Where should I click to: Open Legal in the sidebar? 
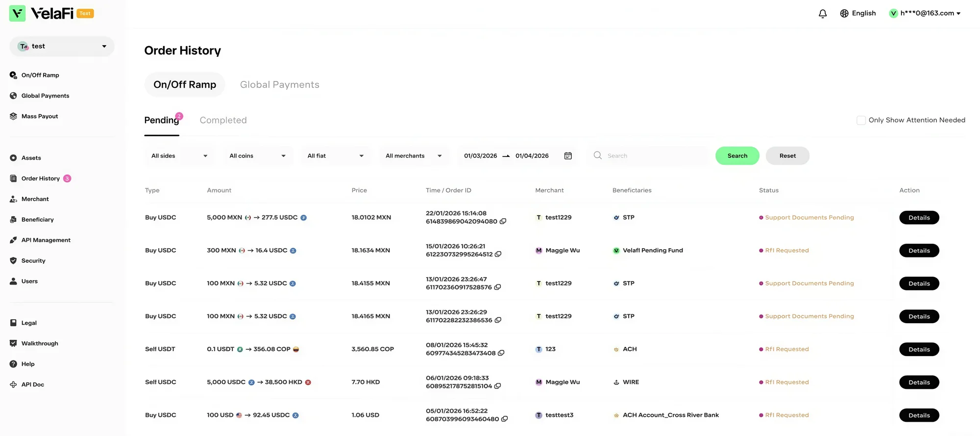tap(24, 323)
